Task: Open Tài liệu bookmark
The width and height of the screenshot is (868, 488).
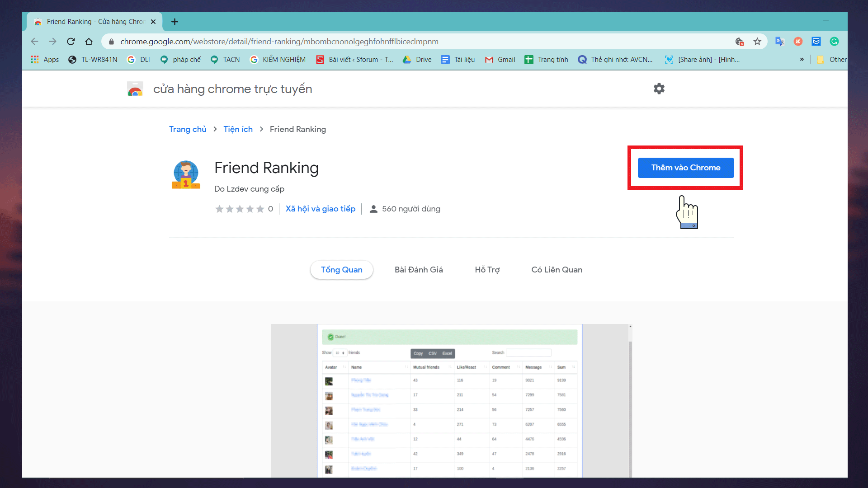Action: coord(458,60)
